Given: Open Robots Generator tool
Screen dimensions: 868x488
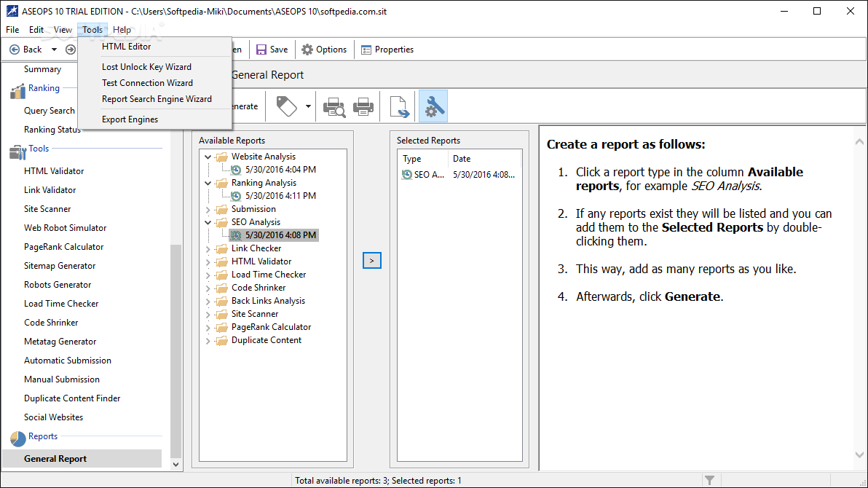Looking at the screenshot, I should point(58,285).
